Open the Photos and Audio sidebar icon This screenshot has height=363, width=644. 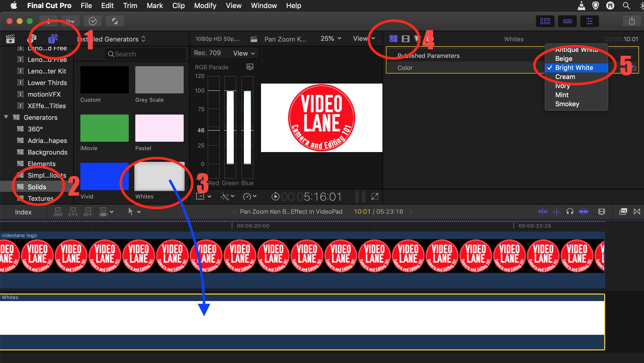tap(32, 39)
